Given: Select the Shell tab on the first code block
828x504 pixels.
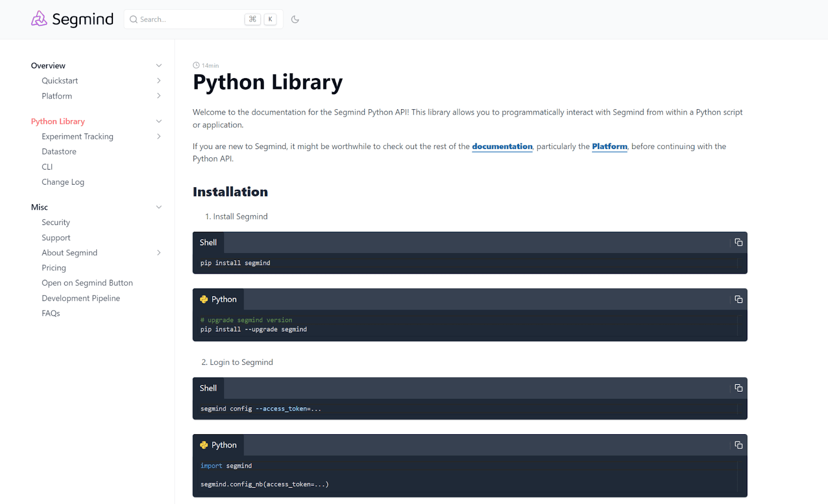Looking at the screenshot, I should [x=208, y=242].
